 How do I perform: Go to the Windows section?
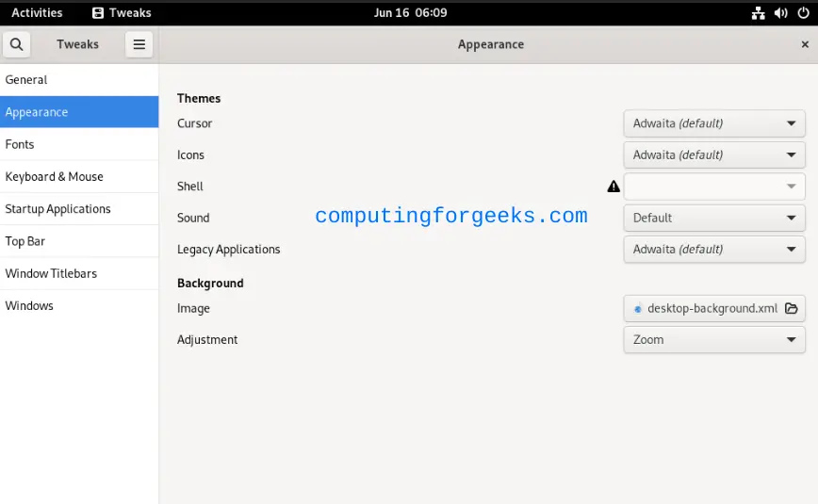[79, 306]
